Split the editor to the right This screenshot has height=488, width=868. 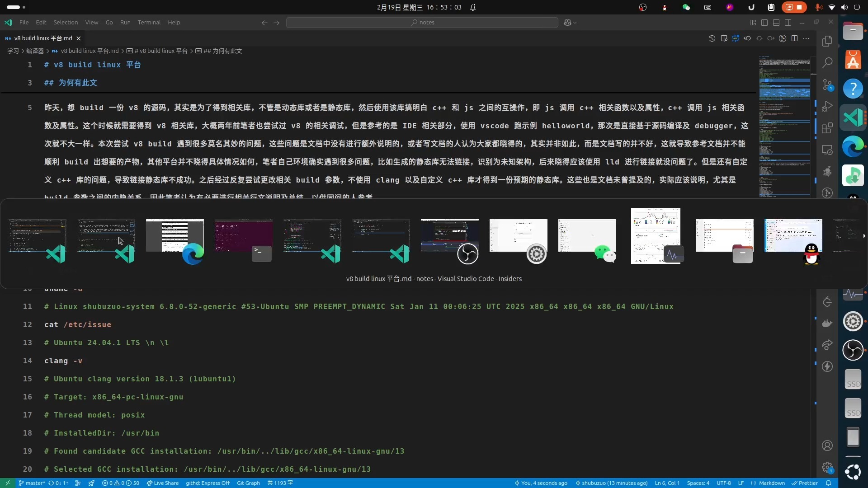tap(794, 38)
